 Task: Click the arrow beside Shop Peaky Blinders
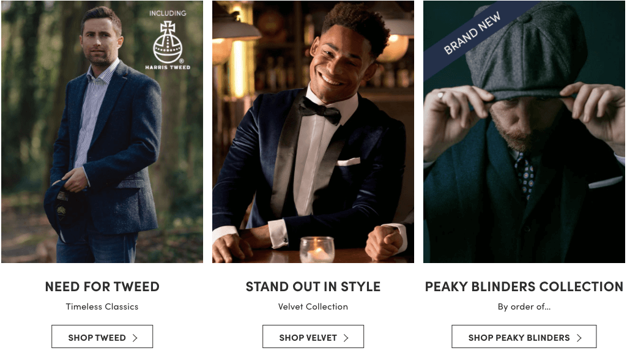point(579,338)
